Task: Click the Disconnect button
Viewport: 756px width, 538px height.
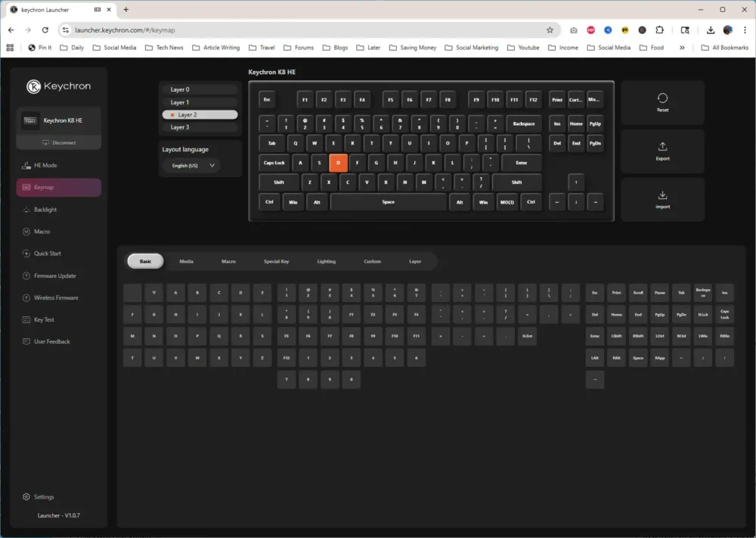Action: 58,143
